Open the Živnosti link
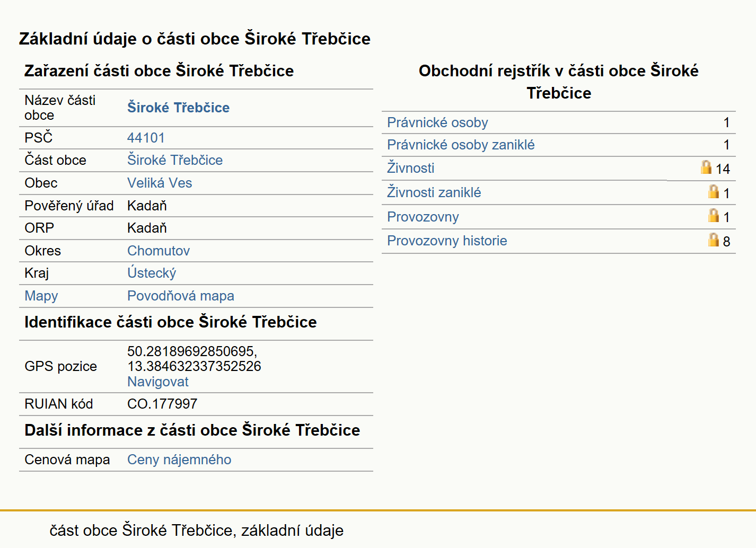756x548 pixels. (x=410, y=168)
